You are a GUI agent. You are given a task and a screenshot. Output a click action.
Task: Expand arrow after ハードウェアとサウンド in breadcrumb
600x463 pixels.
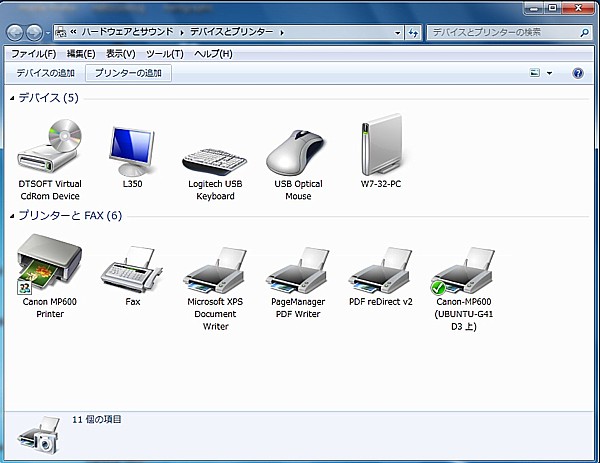coord(182,33)
